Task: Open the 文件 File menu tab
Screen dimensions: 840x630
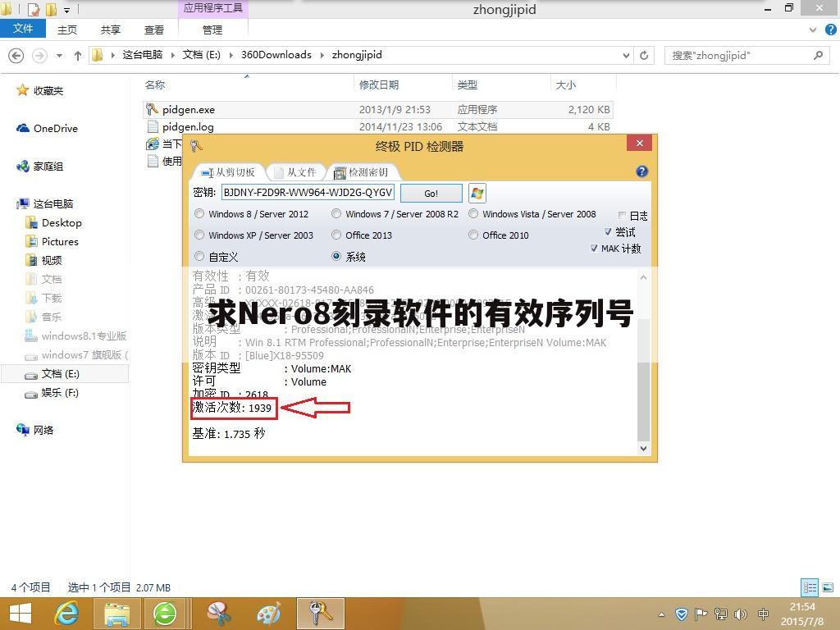Action: (23, 29)
